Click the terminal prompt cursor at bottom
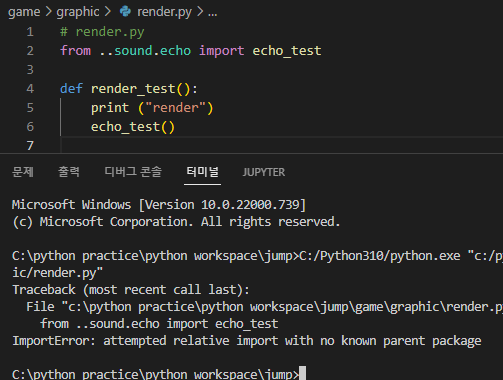503x380 pixels. pos(302,373)
